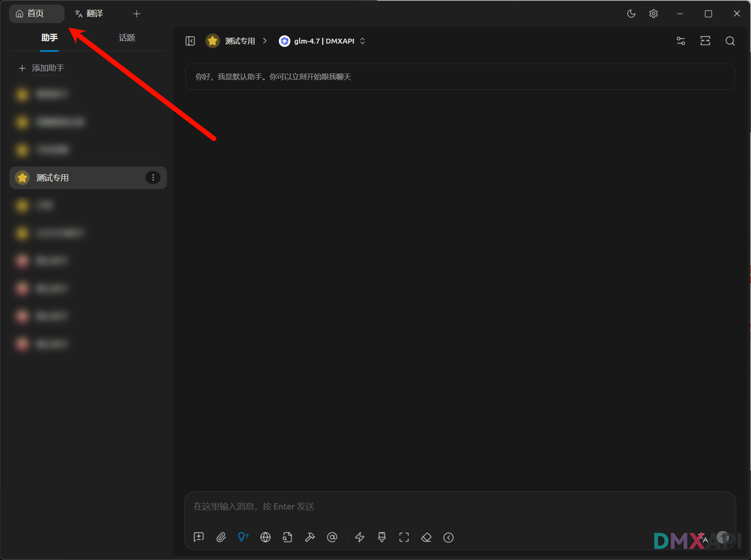
Task: Collapse the left sidebar panel
Action: point(190,41)
